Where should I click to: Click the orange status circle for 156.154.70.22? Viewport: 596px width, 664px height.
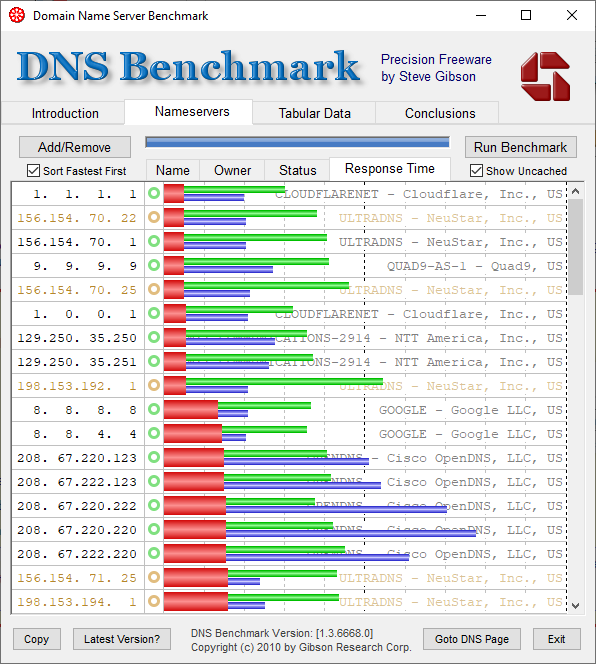pyautogui.click(x=154, y=218)
